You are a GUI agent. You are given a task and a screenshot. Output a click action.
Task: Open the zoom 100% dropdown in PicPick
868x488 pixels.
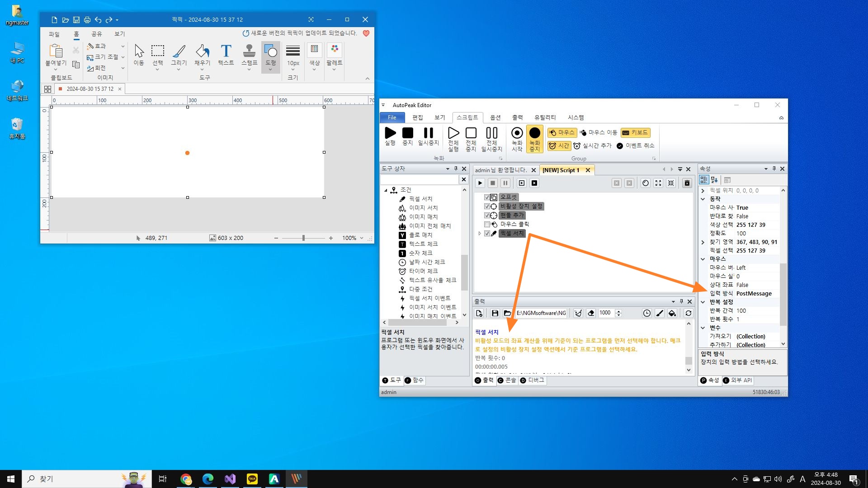[x=362, y=238]
